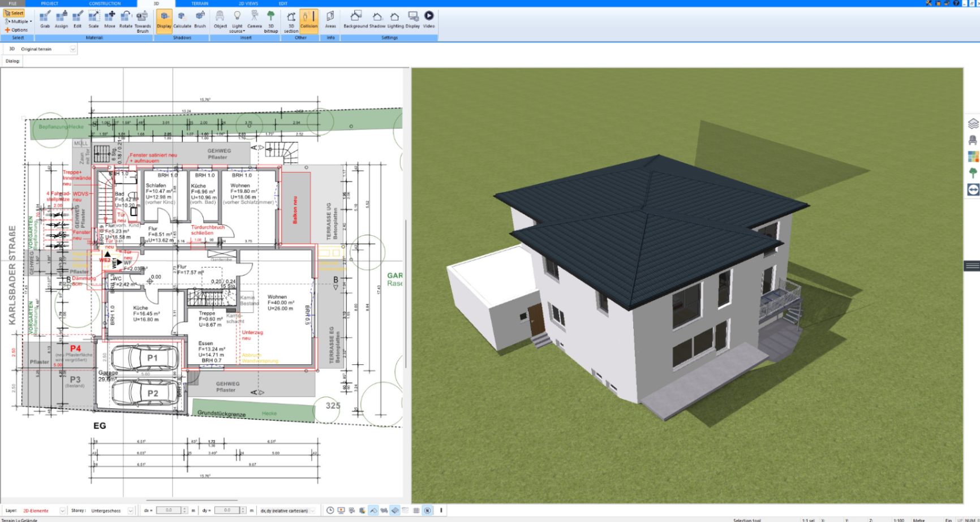Click the Assign material icon

pos(61,20)
